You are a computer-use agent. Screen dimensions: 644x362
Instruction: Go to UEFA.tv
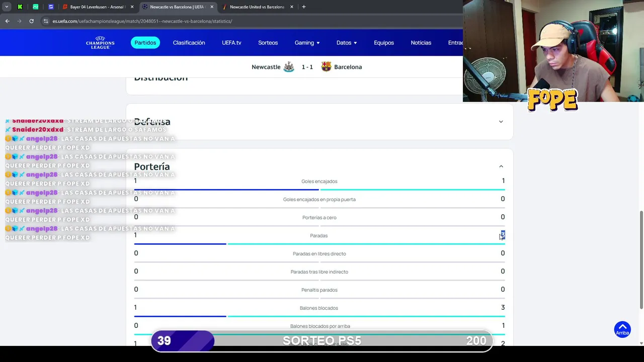(231, 43)
